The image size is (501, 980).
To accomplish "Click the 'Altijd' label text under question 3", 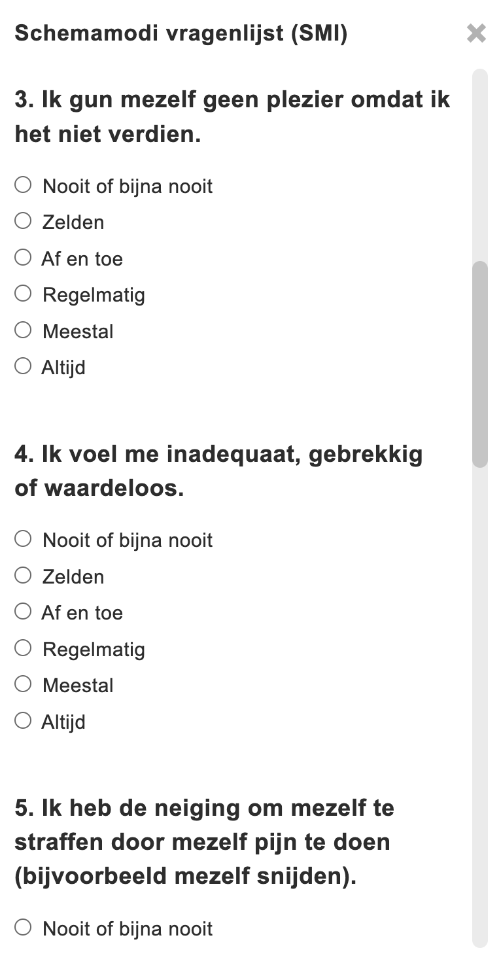I will pyautogui.click(x=63, y=368).
